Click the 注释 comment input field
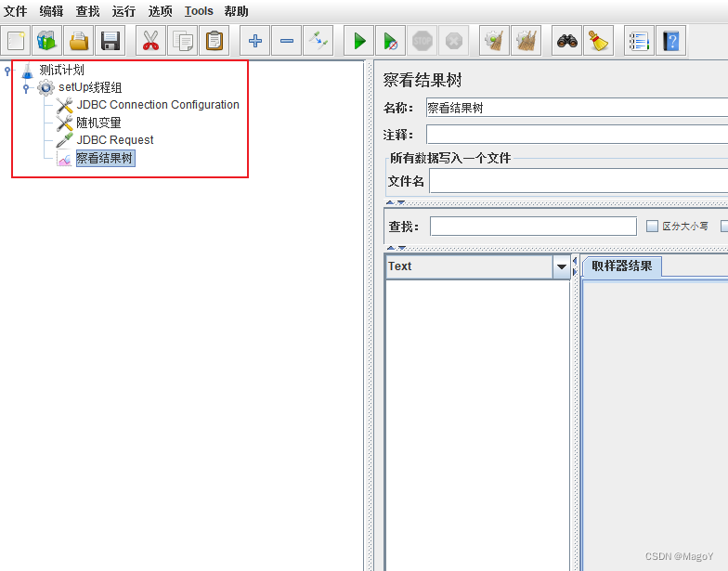This screenshot has width=728, height=571. tap(578, 135)
